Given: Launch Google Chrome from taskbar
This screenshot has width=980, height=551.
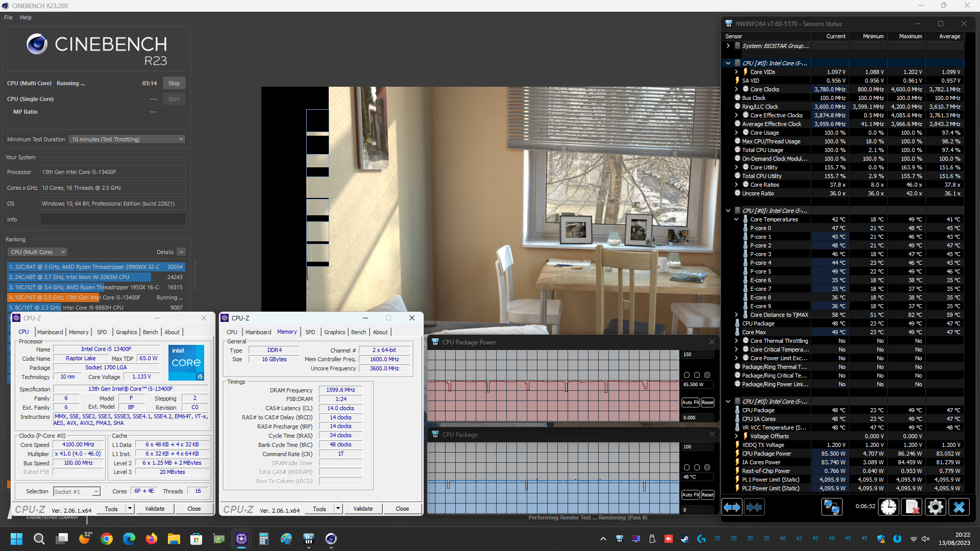Looking at the screenshot, I should [x=107, y=539].
